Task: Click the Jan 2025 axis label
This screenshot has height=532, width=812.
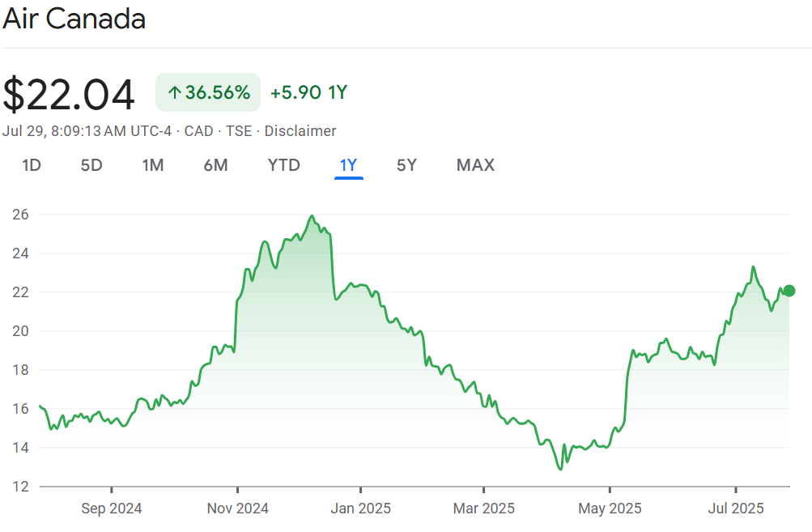Action: tap(361, 509)
